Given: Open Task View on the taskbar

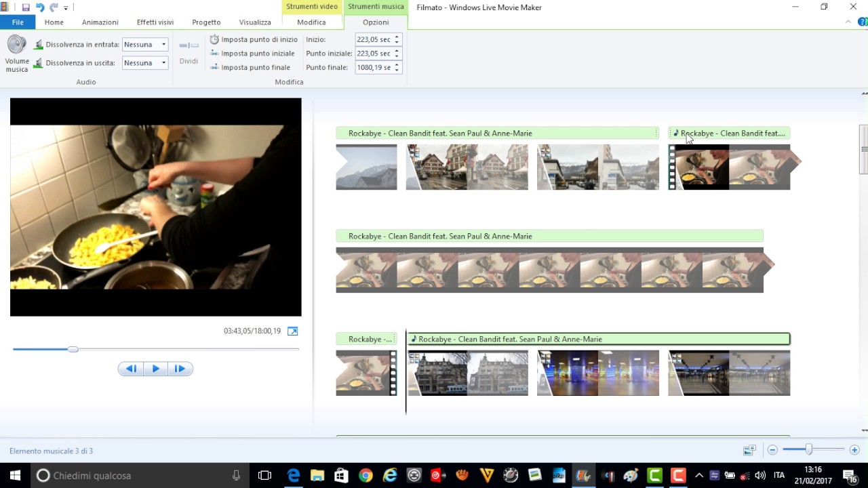Looking at the screenshot, I should [264, 475].
